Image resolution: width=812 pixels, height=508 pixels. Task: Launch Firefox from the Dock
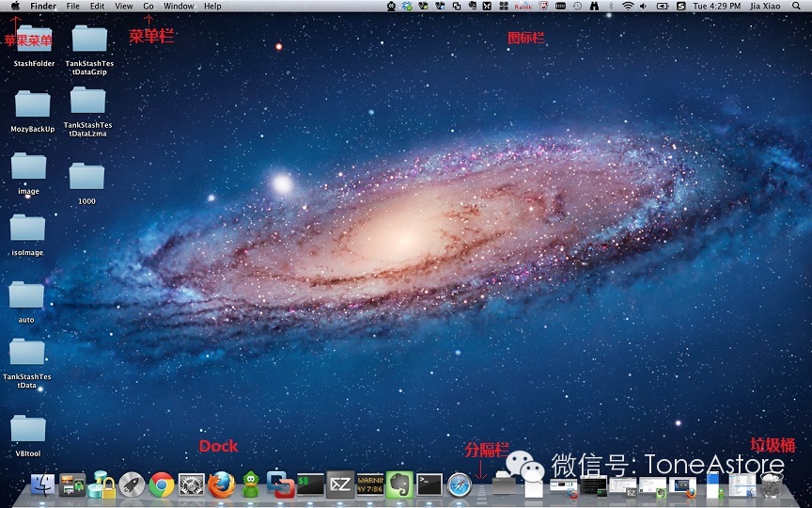pos(221,484)
